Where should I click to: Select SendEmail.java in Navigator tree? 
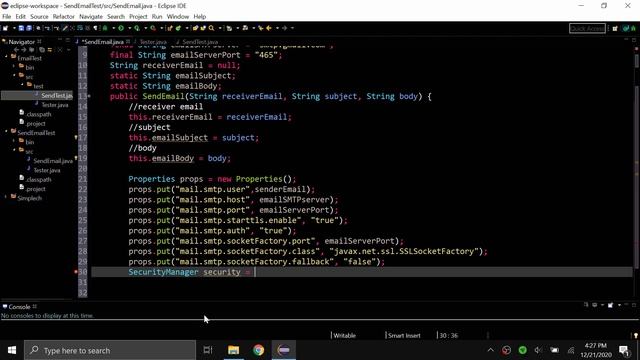[x=53, y=161]
